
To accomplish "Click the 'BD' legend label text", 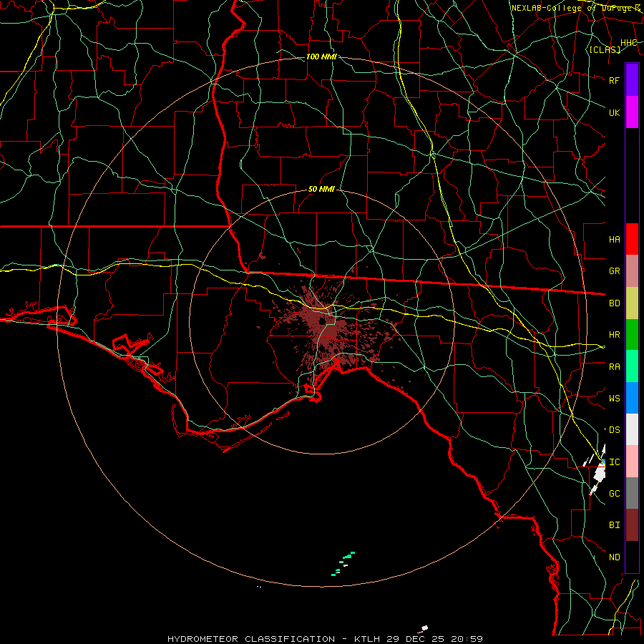I will pos(615,303).
